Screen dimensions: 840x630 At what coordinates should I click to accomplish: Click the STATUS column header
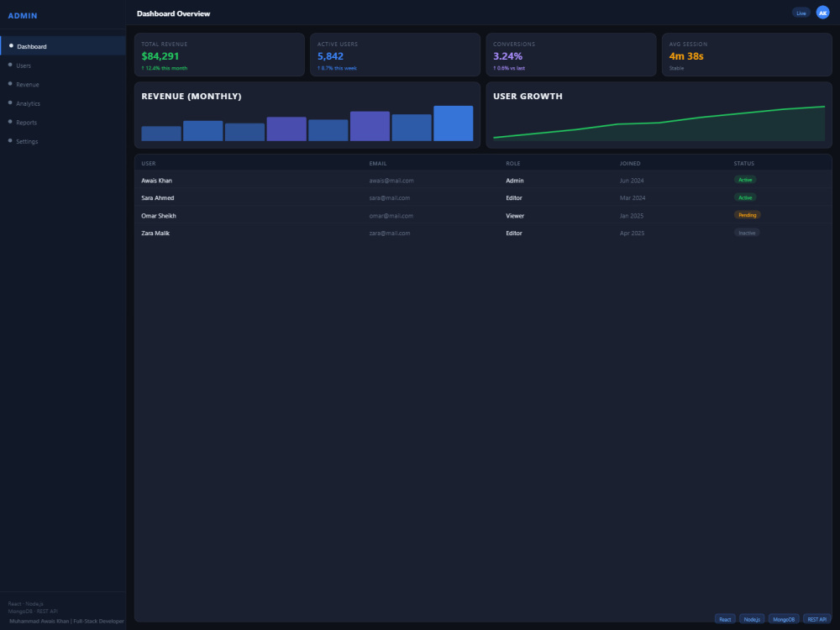tap(743, 164)
